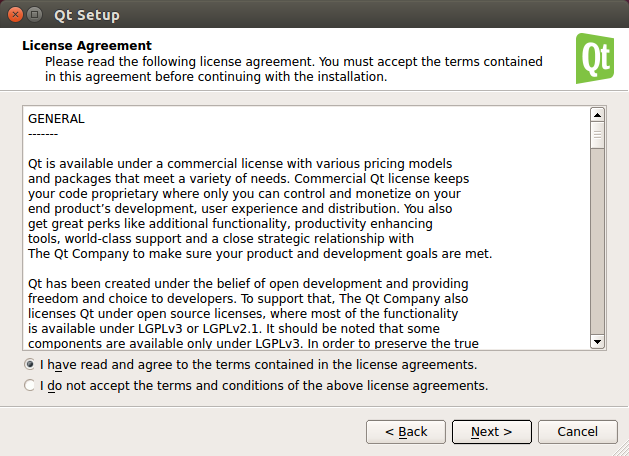Screen dimensions: 629x456
Task: Return with the Back button
Action: point(406,432)
